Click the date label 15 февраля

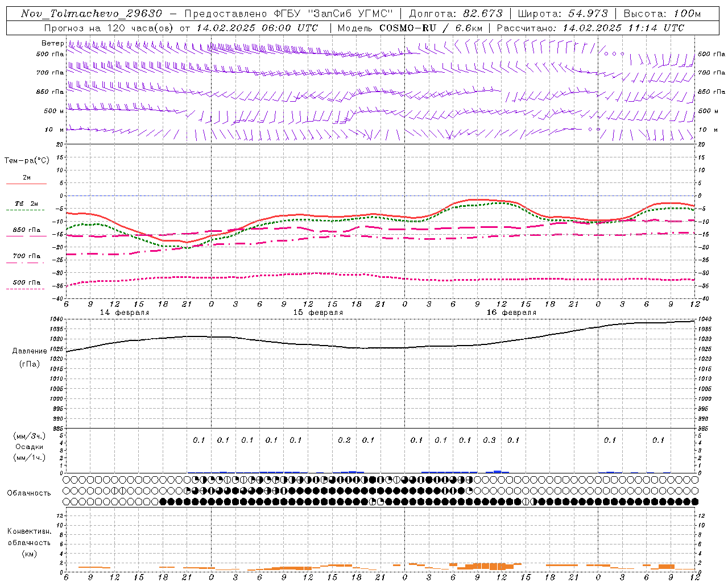(x=318, y=313)
